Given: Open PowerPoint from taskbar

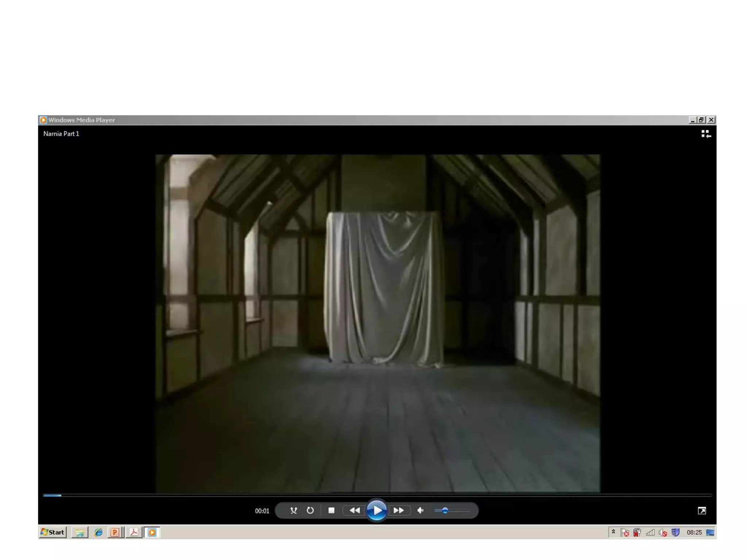Looking at the screenshot, I should (x=115, y=533).
